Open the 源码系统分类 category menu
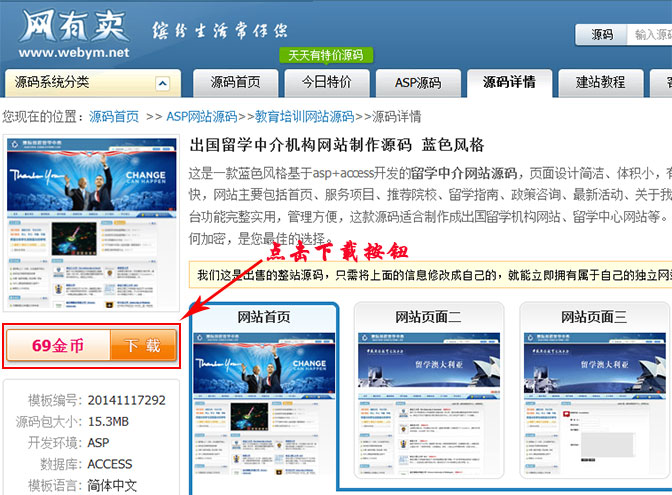Viewport: 672px width, 495px height. click(93, 83)
